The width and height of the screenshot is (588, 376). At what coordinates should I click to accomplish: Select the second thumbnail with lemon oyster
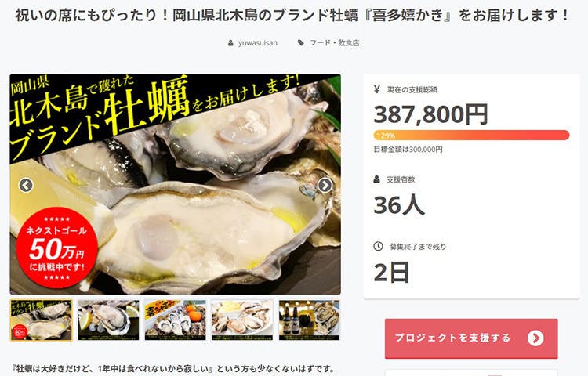108,320
